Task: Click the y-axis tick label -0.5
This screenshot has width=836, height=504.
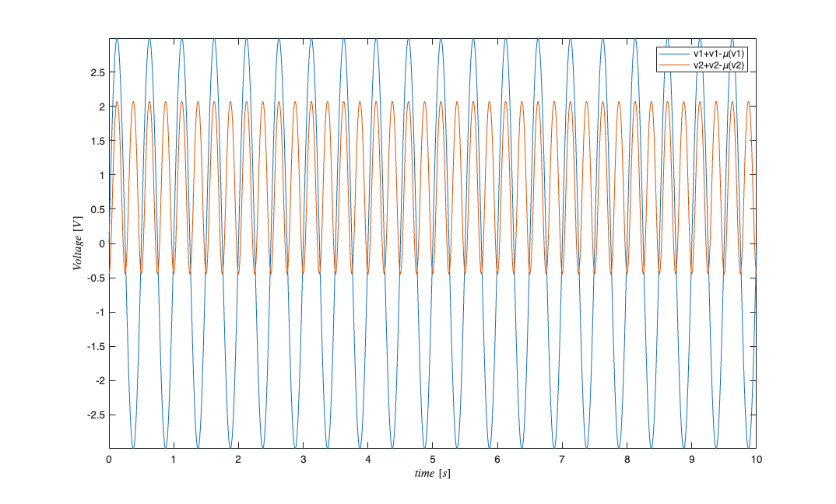Action: tap(96, 278)
